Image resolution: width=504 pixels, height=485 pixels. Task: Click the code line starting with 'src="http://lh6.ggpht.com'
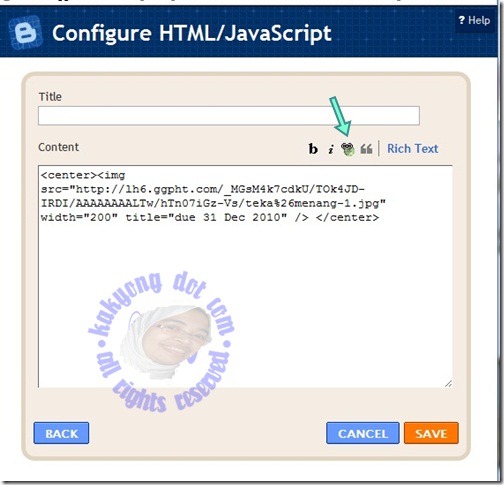[203, 189]
